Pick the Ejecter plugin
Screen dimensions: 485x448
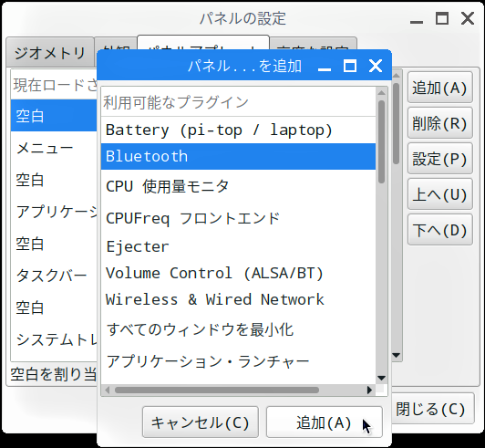coord(238,246)
